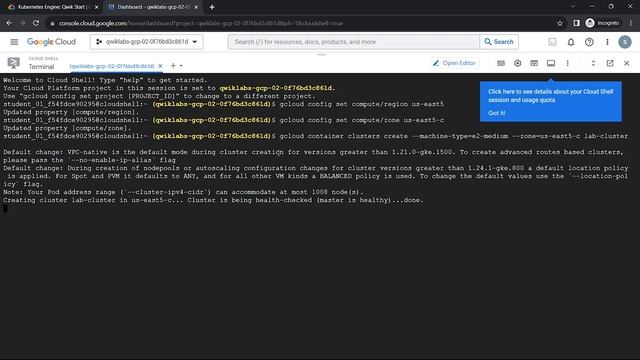Click the web preview icon

534,63
